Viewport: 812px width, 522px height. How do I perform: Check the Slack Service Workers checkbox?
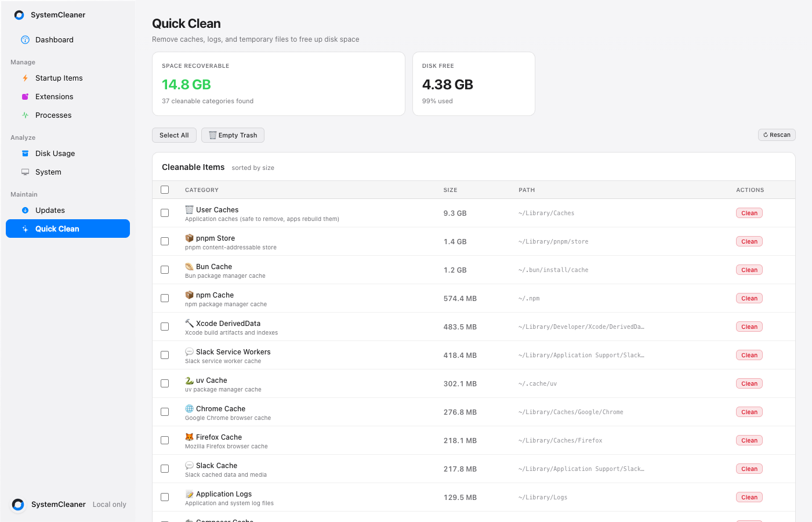(165, 355)
